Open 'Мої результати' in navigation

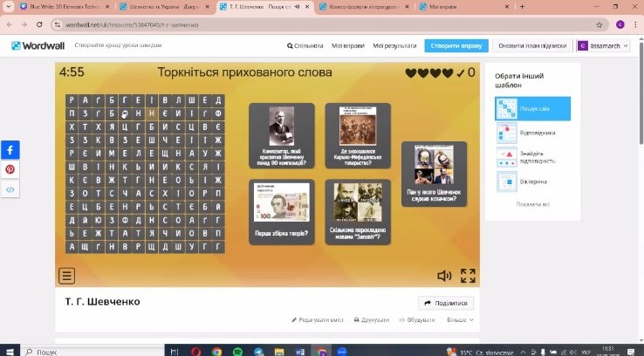coord(394,46)
